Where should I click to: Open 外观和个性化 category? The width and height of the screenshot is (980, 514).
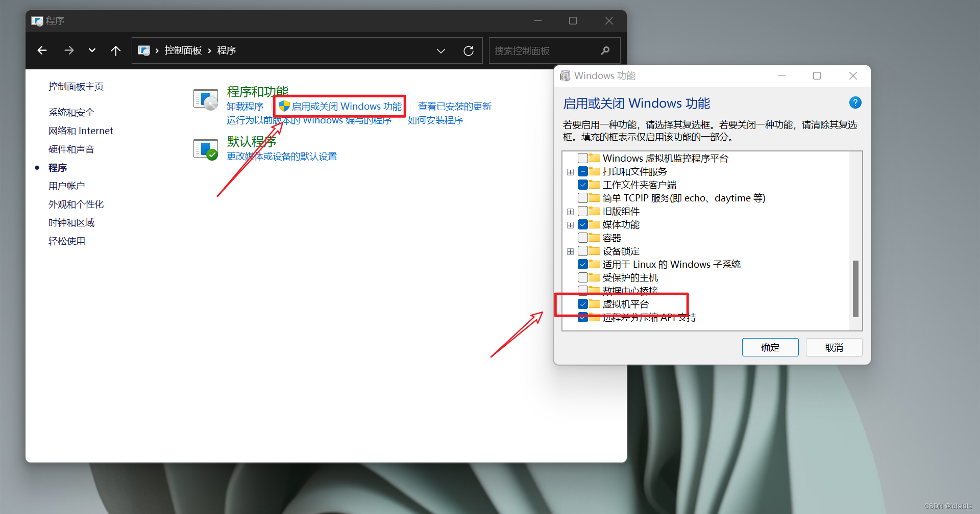coord(76,204)
